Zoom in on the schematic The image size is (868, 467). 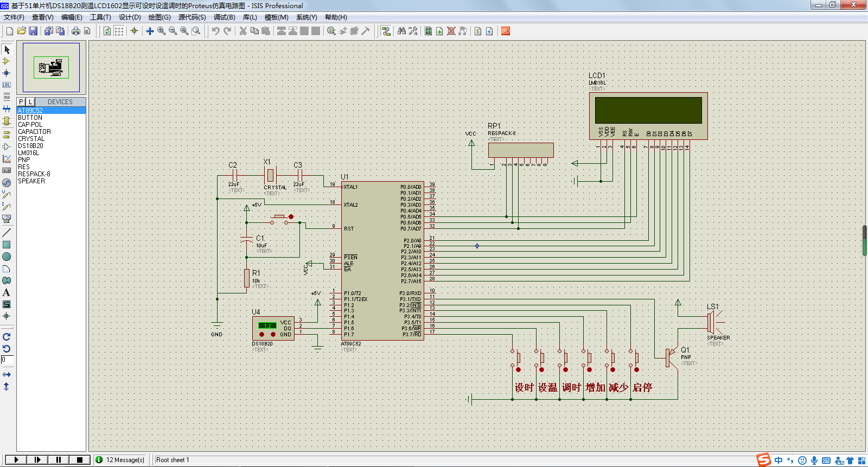161,31
